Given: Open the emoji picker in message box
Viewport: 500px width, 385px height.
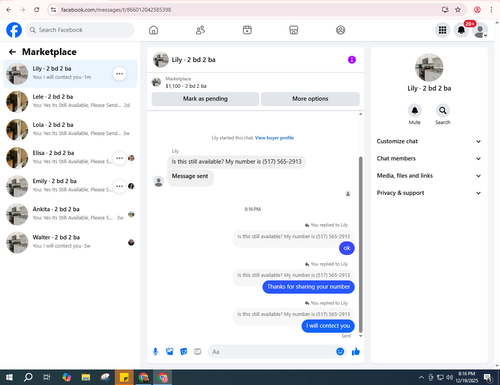Looking at the screenshot, I should (340, 351).
